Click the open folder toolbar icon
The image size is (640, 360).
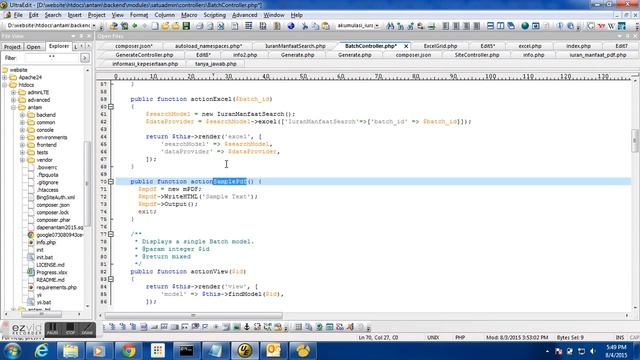point(165,26)
